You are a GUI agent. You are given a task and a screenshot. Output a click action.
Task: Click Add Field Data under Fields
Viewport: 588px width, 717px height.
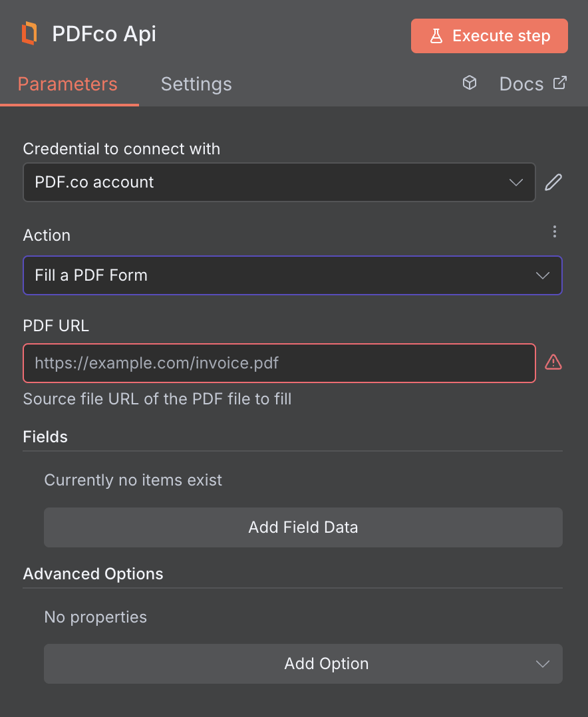click(x=303, y=527)
